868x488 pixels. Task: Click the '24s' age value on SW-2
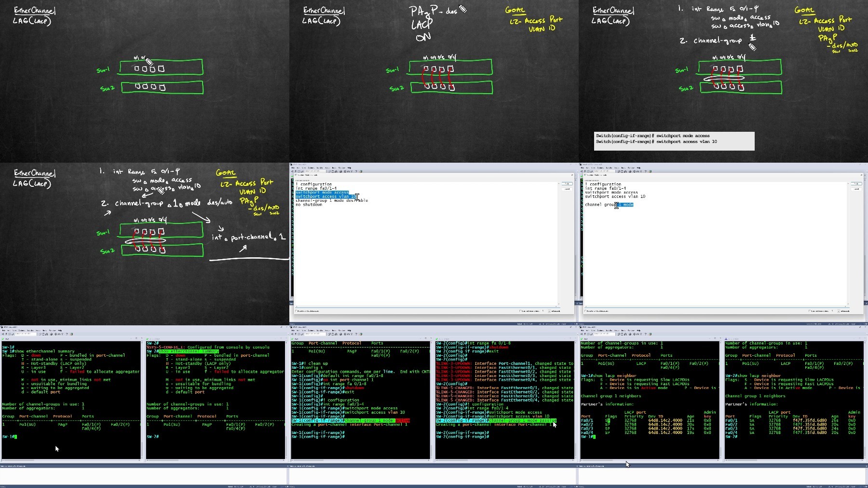[x=835, y=429]
